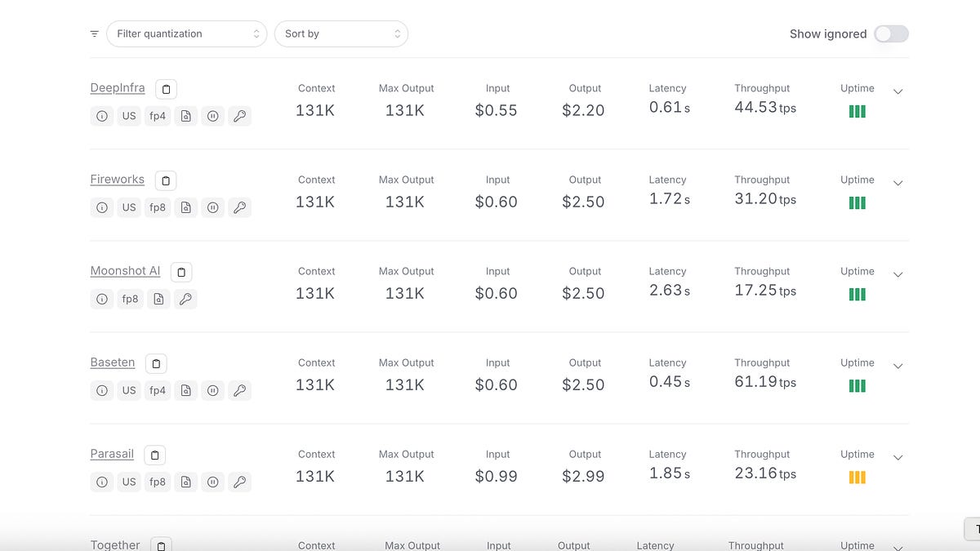Open the DeepInfra provider link
Image resolution: width=980 pixels, height=551 pixels.
[x=118, y=88]
